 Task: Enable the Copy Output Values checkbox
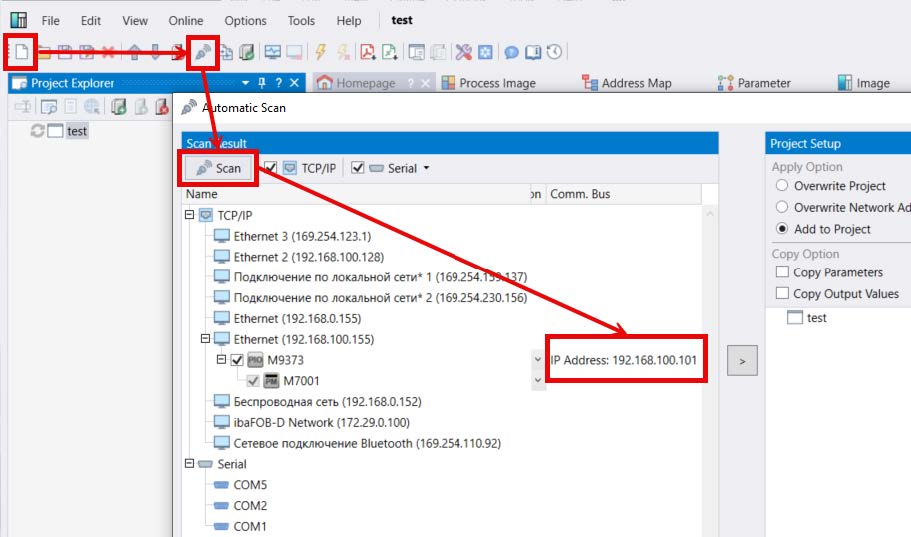coord(783,293)
